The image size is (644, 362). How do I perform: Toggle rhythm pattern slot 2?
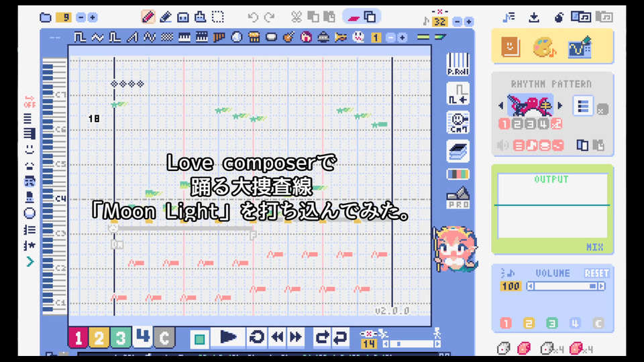[517, 123]
